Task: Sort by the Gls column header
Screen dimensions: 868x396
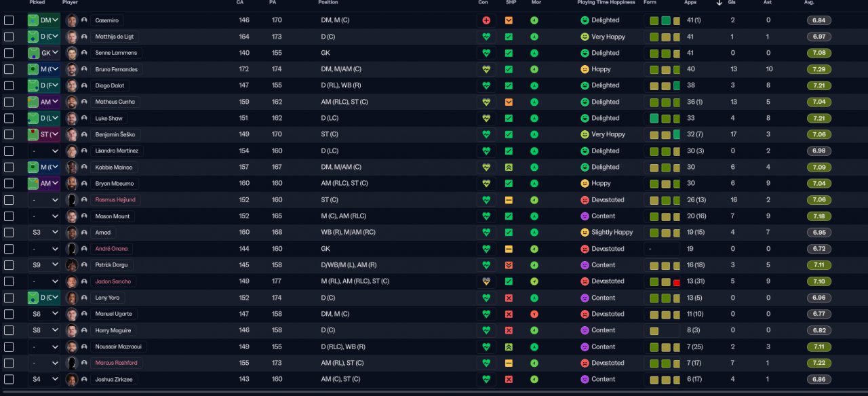Action: click(732, 3)
